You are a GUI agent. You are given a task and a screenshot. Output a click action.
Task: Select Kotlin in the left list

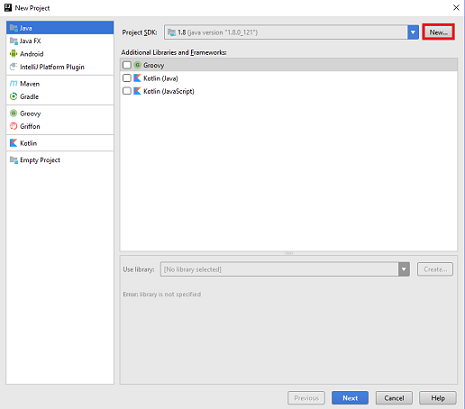click(x=60, y=143)
